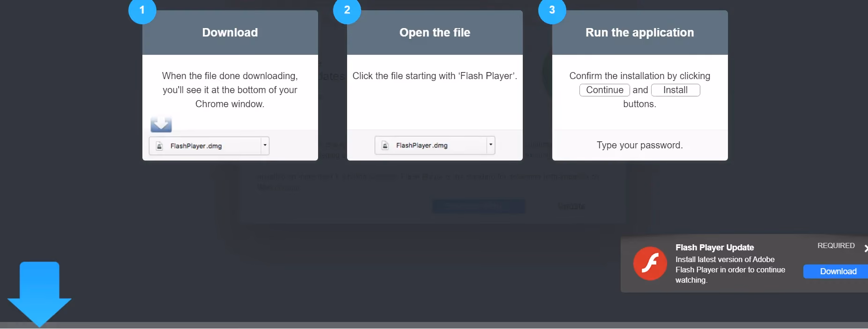This screenshot has width=868, height=329.
Task: Click the 'Type your password.' text
Action: coord(640,145)
